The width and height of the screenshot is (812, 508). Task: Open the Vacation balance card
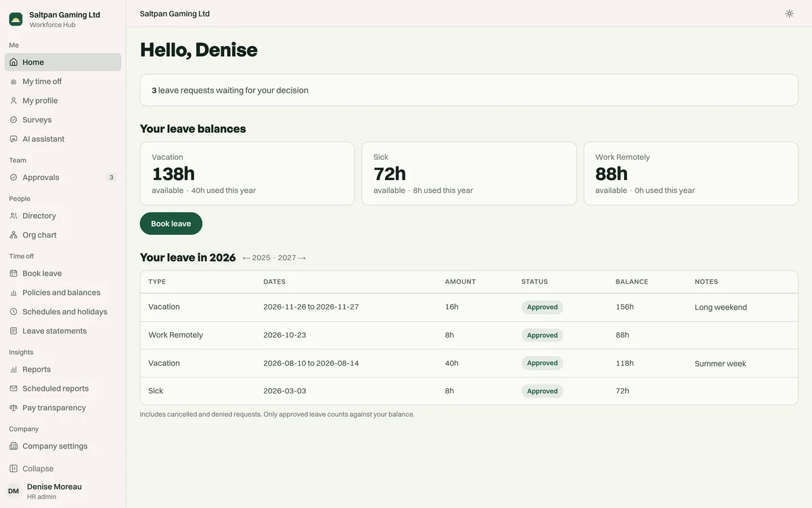click(x=247, y=173)
